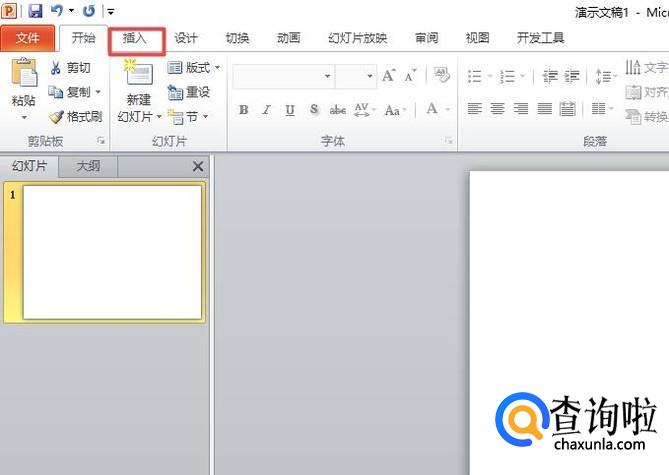Image resolution: width=669 pixels, height=475 pixels.
Task: Expand the 粘贴 options arrow
Action: tap(24, 117)
